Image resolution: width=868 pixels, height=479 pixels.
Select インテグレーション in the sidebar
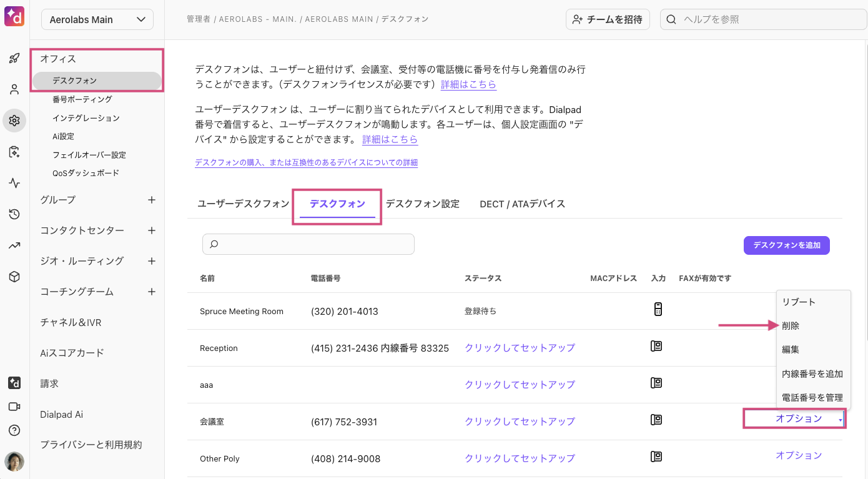[86, 118]
